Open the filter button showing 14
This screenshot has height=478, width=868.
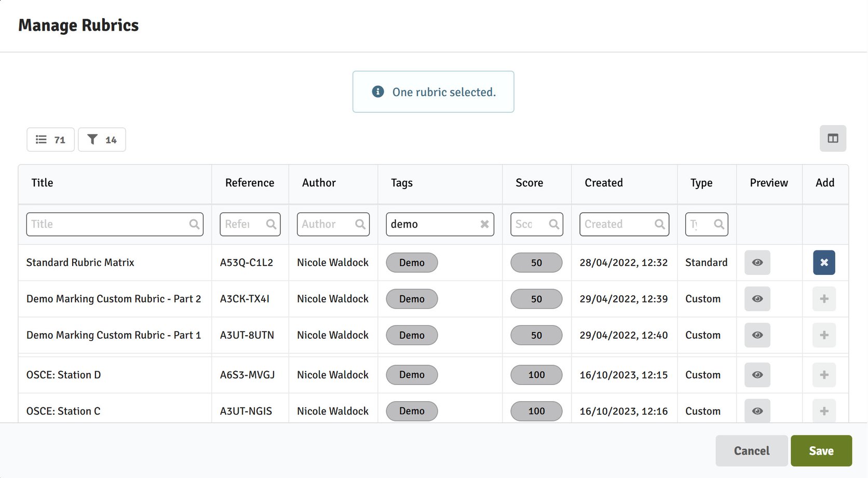102,140
